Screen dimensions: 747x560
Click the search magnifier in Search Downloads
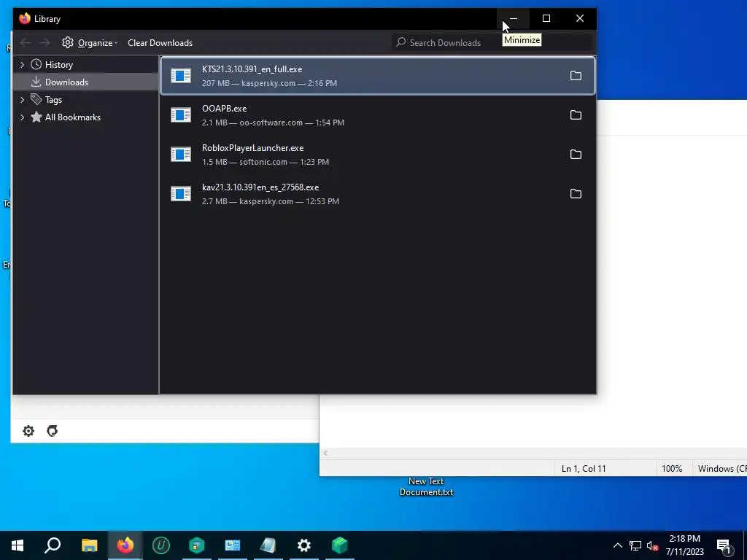click(x=401, y=42)
